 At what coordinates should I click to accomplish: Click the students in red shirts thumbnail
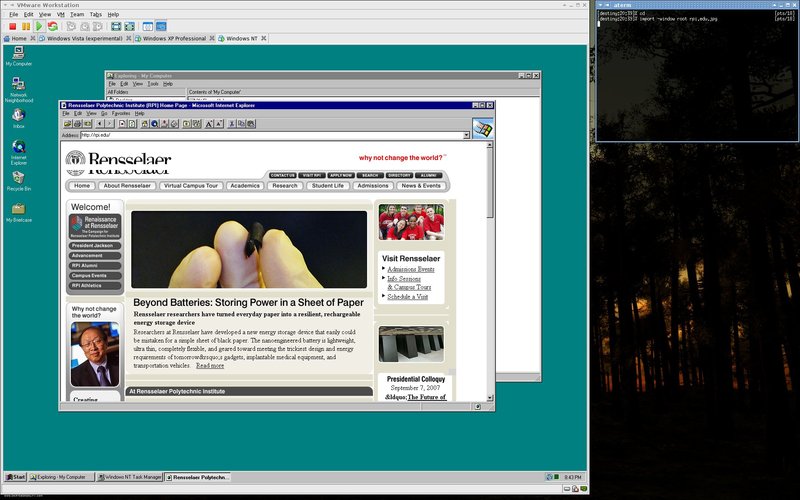(411, 222)
